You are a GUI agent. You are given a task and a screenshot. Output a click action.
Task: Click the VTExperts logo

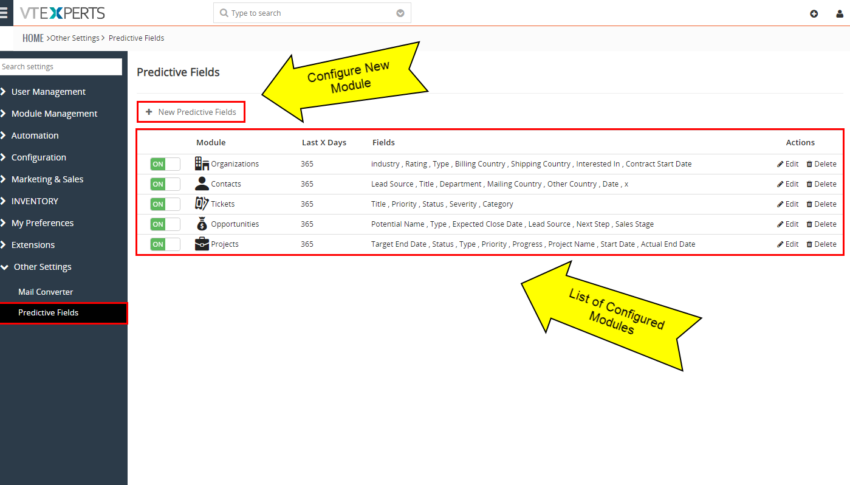pyautogui.click(x=62, y=13)
